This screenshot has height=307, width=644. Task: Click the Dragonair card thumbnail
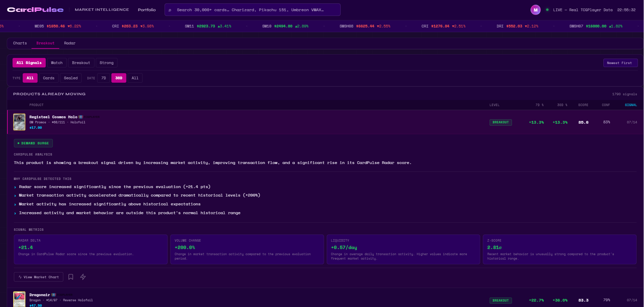(x=19, y=299)
